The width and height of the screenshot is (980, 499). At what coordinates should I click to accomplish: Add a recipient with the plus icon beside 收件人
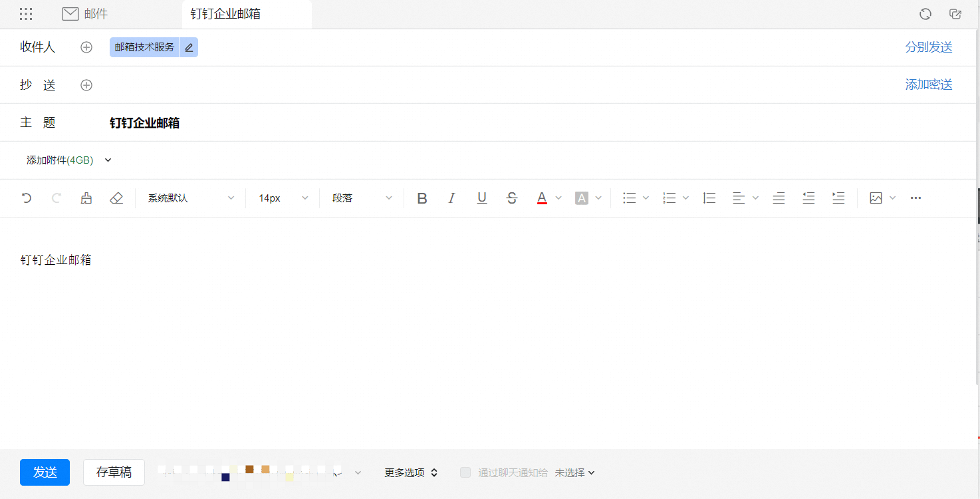86,47
